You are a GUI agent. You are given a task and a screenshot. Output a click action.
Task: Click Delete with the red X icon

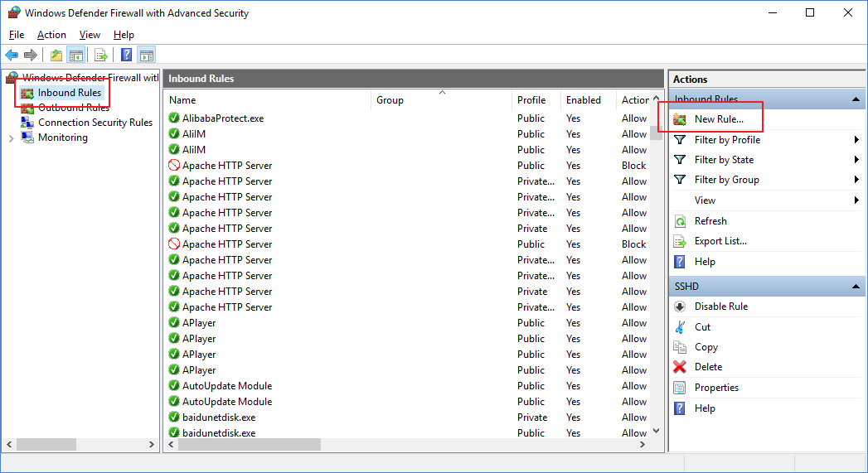click(x=708, y=367)
